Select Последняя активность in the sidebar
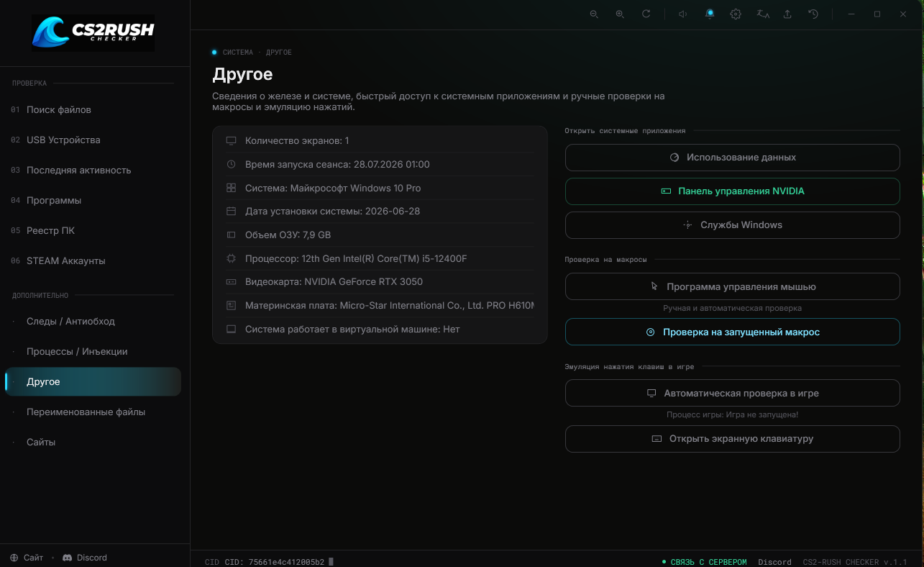Viewport: 924px width, 567px height. point(93,171)
